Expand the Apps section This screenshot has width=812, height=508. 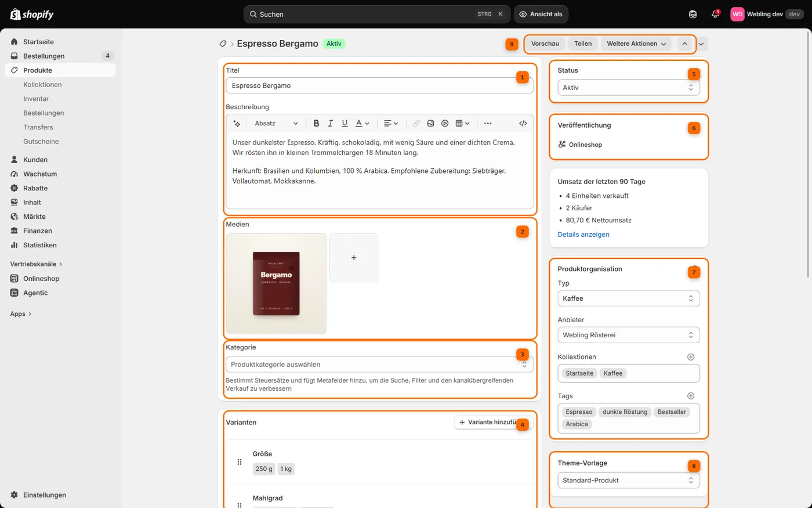pyautogui.click(x=21, y=314)
